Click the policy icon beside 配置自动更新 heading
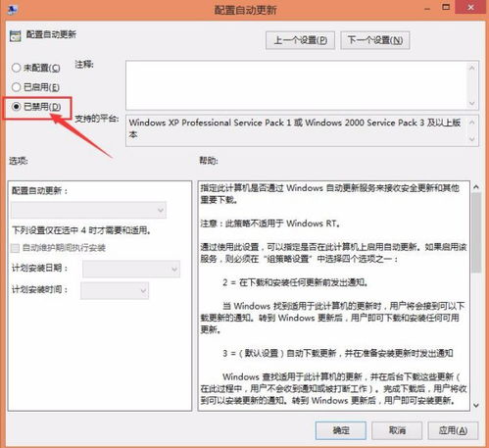Screen dimensions: 489x448 (x=15, y=36)
